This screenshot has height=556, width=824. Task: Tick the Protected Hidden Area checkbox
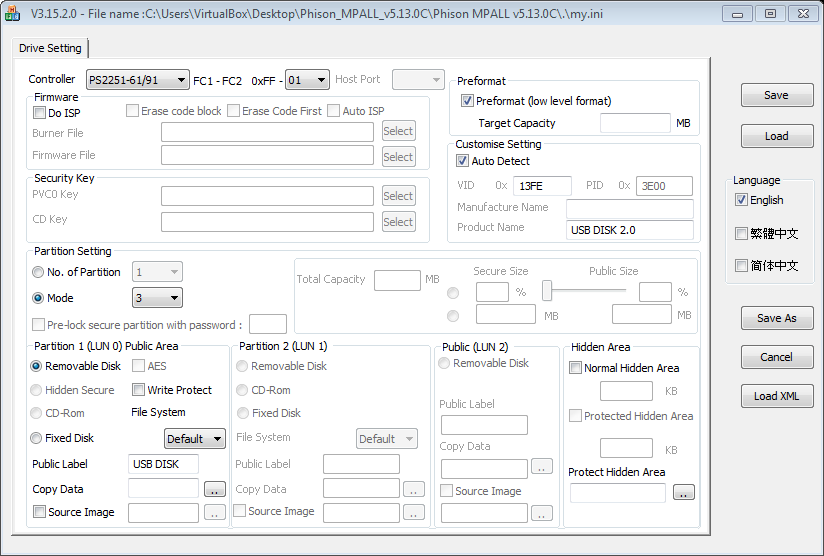click(x=575, y=416)
